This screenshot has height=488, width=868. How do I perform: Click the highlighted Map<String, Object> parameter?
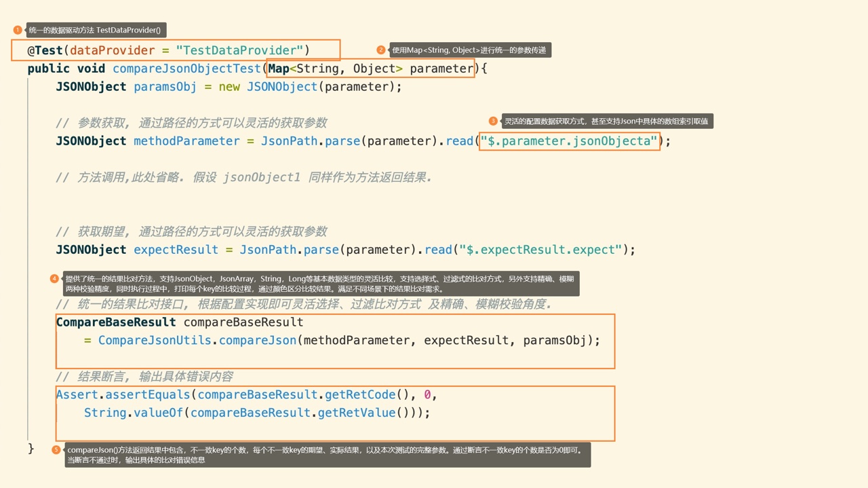[371, 69]
